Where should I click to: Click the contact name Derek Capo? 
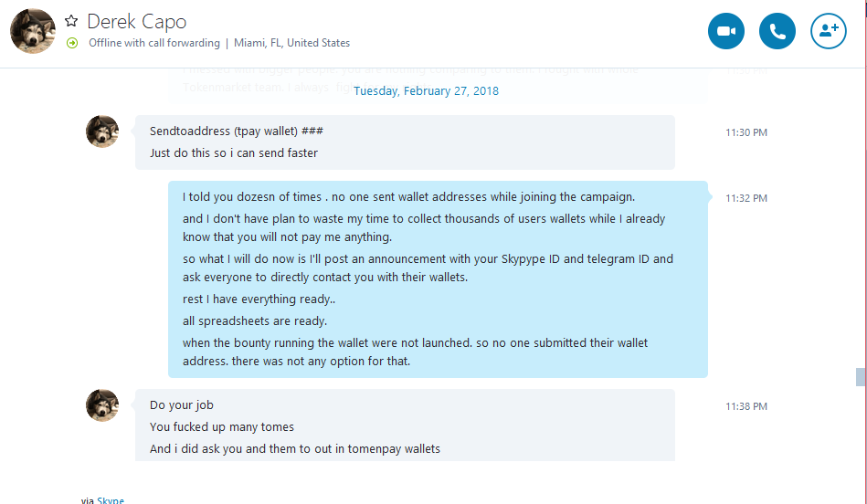[x=136, y=22]
